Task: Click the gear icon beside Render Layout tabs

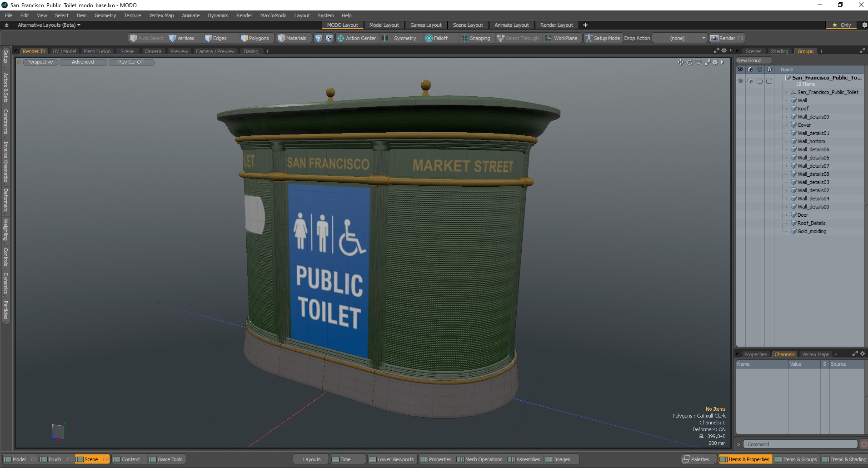Action: tap(864, 25)
